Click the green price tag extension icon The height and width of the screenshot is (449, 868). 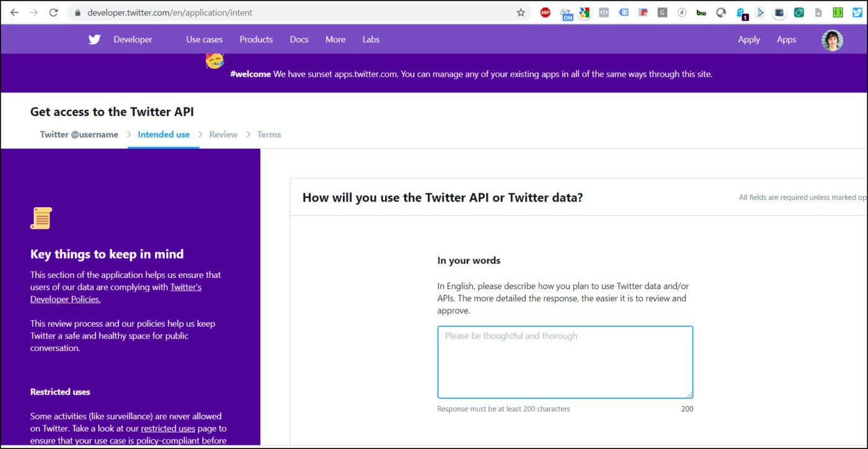point(799,12)
